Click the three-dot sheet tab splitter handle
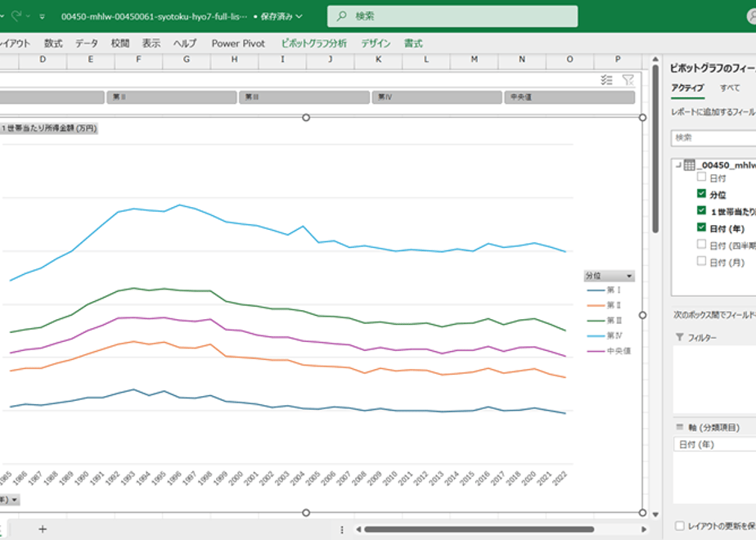Viewport: 756px width, 540px height. [x=342, y=529]
